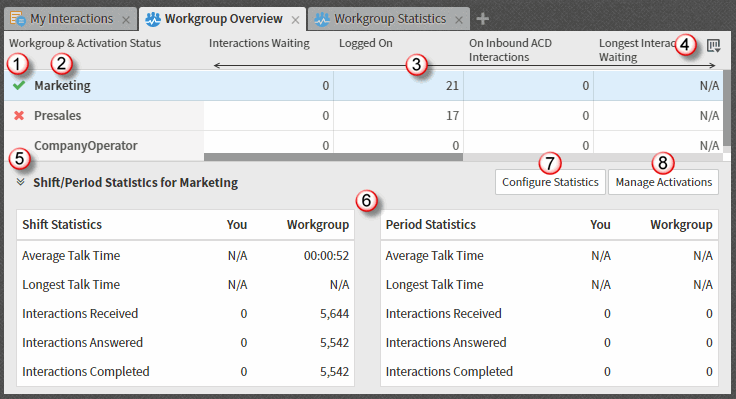Collapse Shift/Period Statistics section chevron
This screenshot has height=399, width=736.
click(x=20, y=182)
